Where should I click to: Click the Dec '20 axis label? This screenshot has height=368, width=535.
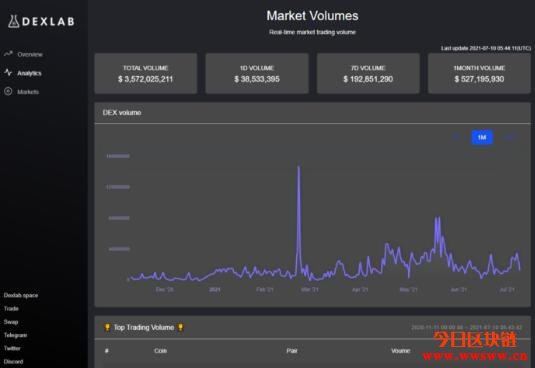[x=164, y=290]
